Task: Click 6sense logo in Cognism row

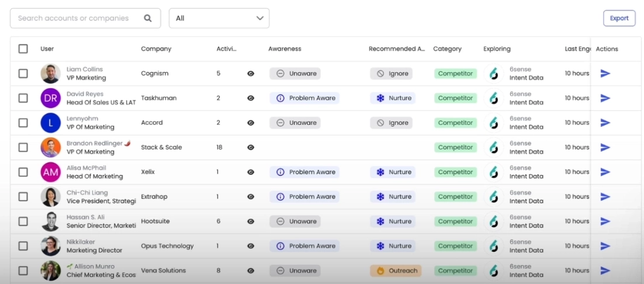Action: [x=493, y=74]
